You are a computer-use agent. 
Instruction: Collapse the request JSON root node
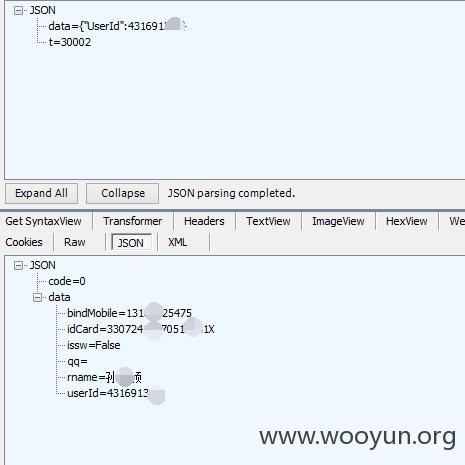pyautogui.click(x=18, y=10)
